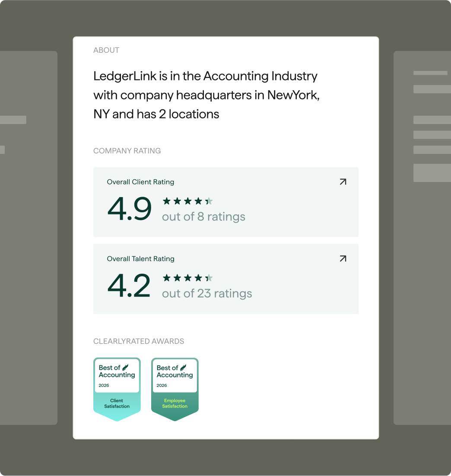Viewport: 451px width, 476px height.
Task: Open the Overall Client Rating arrow link
Action: pos(343,182)
